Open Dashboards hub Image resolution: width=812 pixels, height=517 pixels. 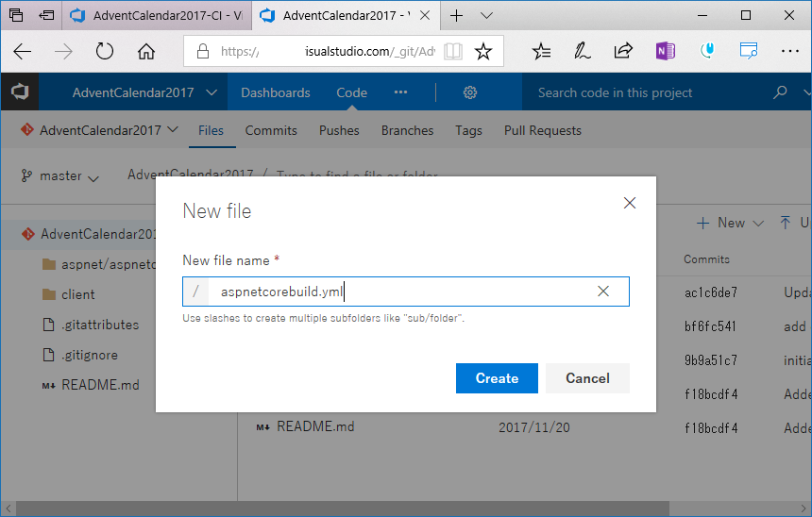[276, 92]
